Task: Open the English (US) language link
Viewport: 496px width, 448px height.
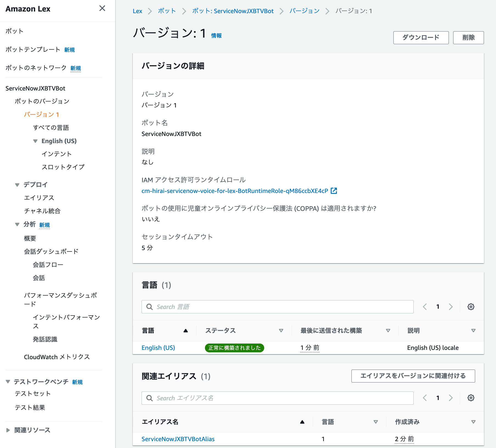Action: 158,348
